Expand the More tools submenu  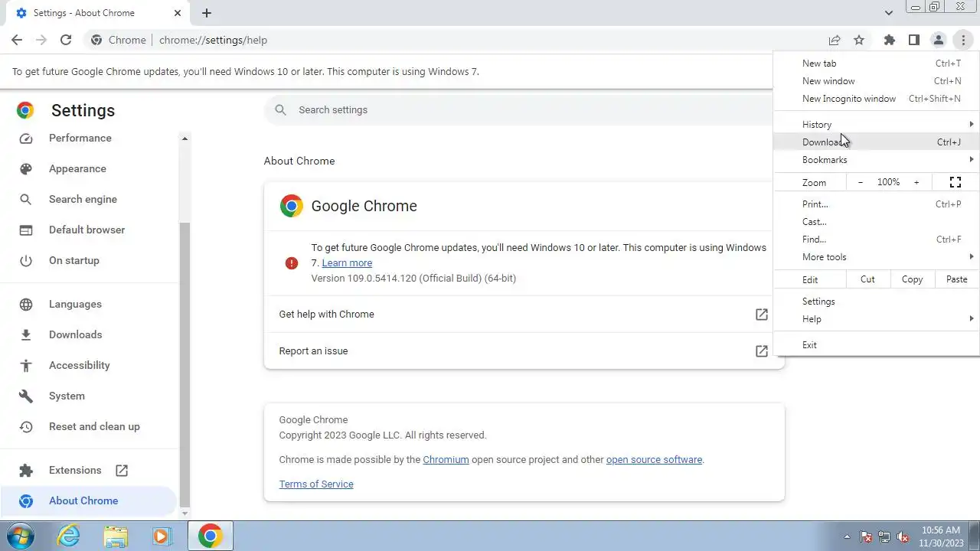(877, 257)
